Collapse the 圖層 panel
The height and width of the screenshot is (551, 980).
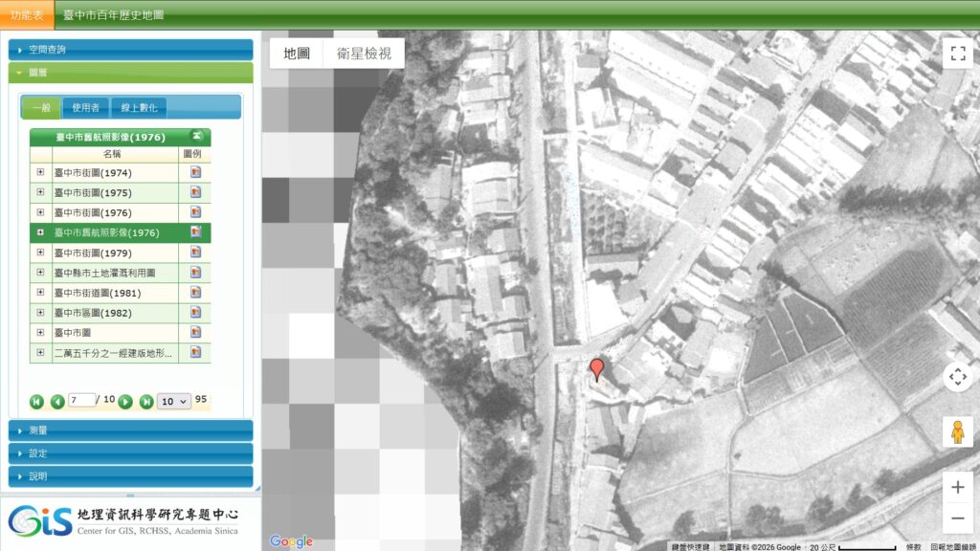pos(130,73)
